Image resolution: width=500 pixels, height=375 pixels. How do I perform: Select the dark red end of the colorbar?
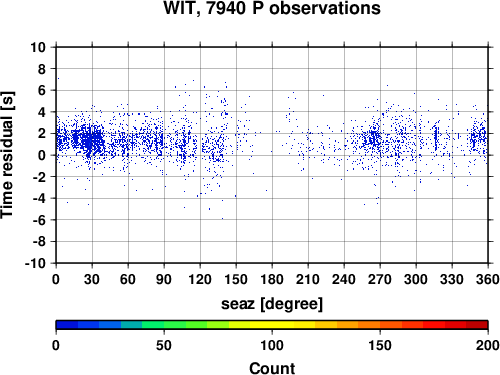[477, 325]
